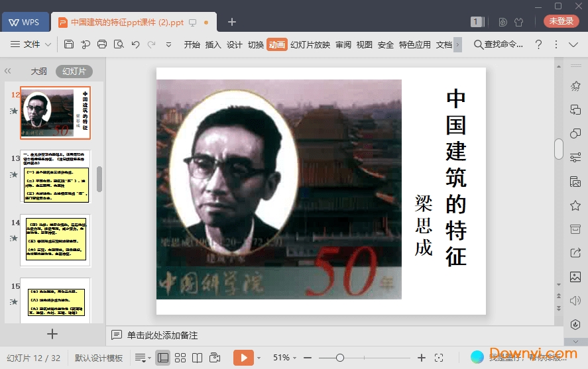Select slide 13 thumbnail

click(55, 176)
